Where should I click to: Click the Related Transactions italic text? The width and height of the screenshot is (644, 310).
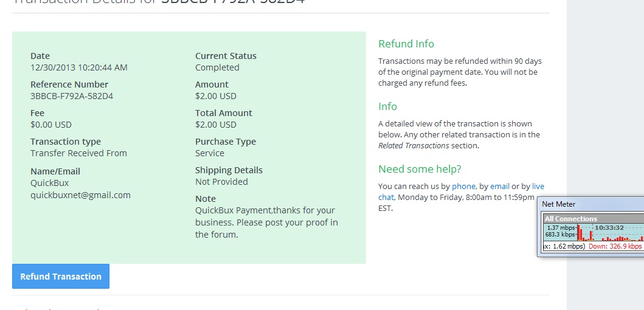click(x=414, y=146)
